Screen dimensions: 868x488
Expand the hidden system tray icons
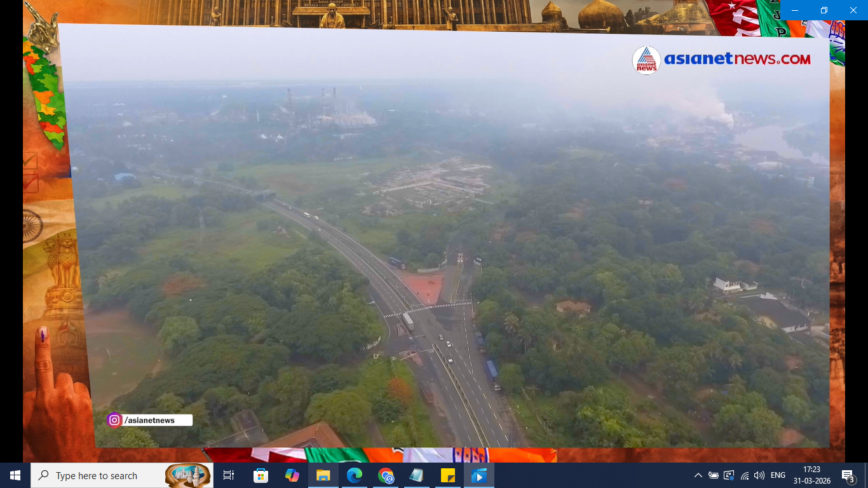tap(698, 475)
